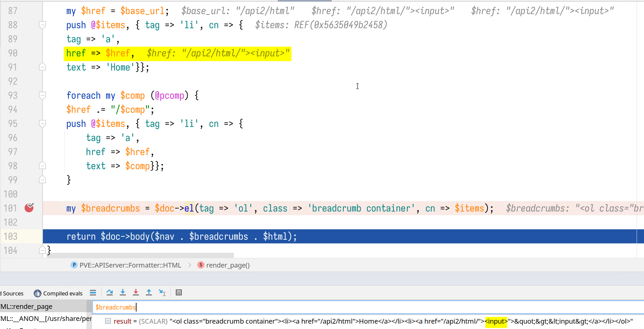Click the Show Execution Point icon
Image resolution: width=644 pixels, height=329 pixels.
[x=93, y=292]
